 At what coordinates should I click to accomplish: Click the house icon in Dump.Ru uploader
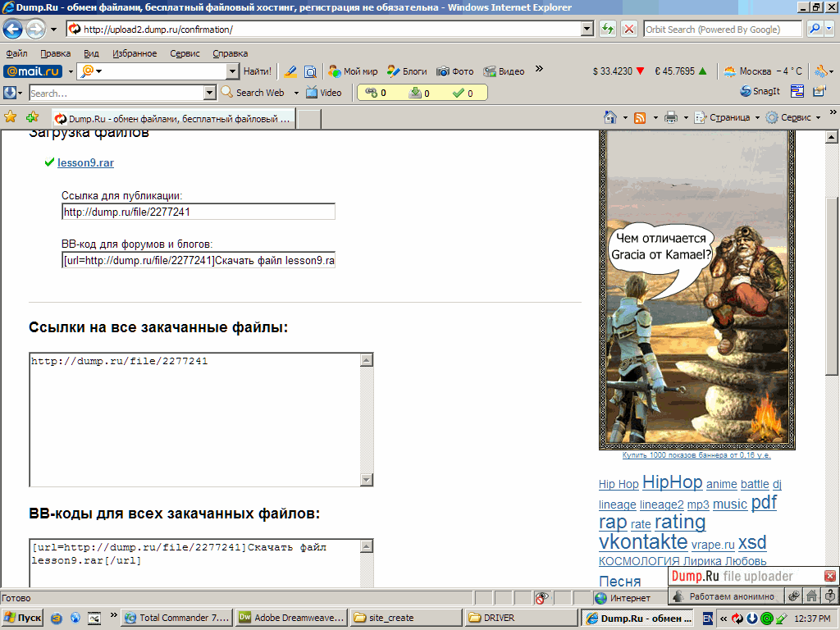(x=812, y=596)
